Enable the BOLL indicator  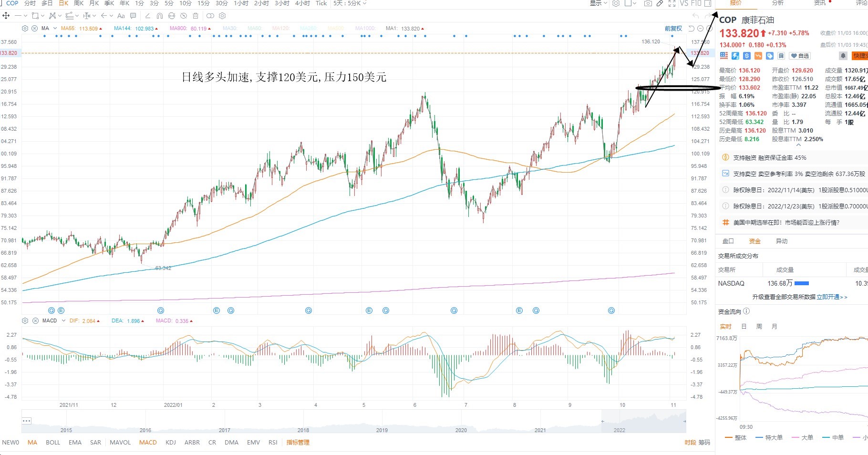(x=53, y=442)
